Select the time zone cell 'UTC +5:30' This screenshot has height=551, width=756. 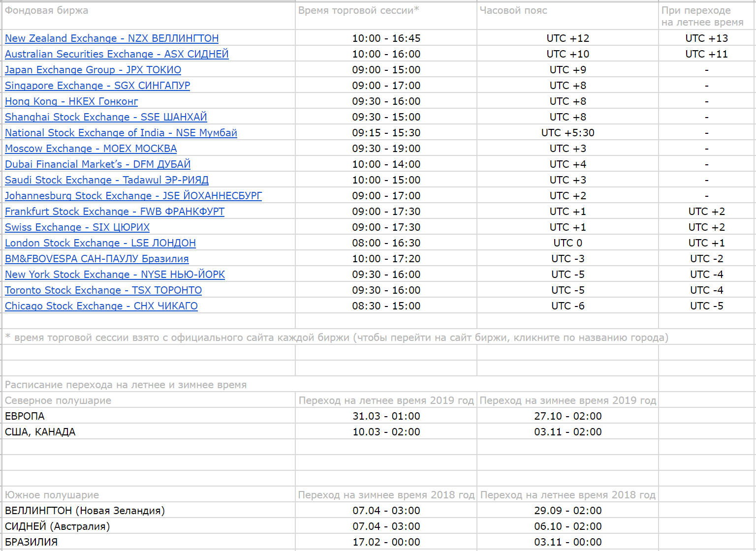point(568,133)
